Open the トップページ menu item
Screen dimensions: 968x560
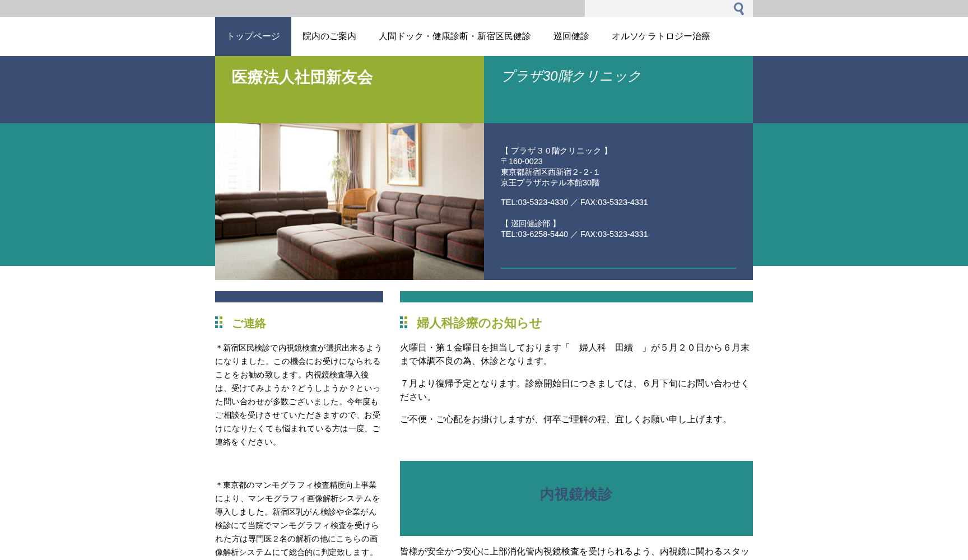[x=253, y=36]
